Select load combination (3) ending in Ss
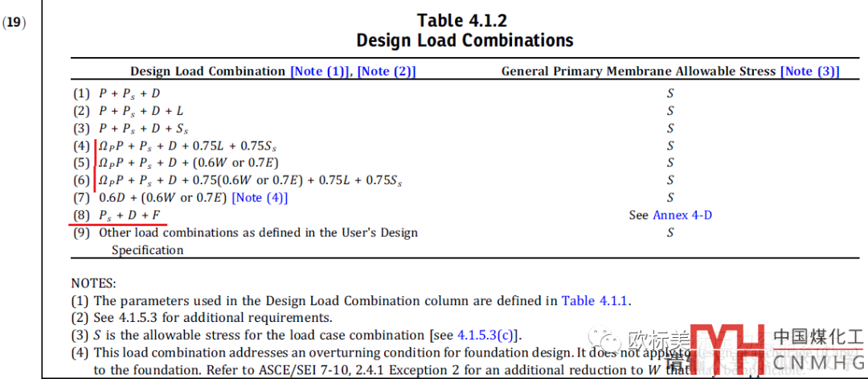 point(144,129)
